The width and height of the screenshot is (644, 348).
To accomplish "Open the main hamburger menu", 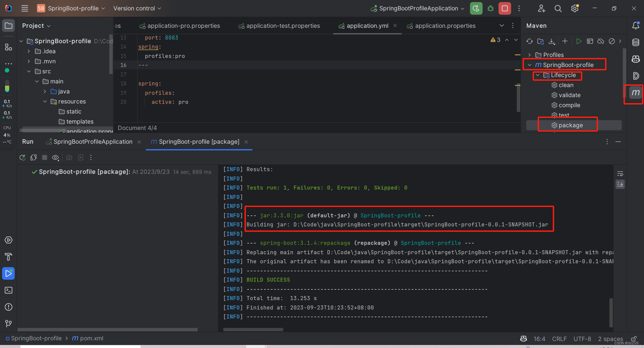I will point(24,8).
